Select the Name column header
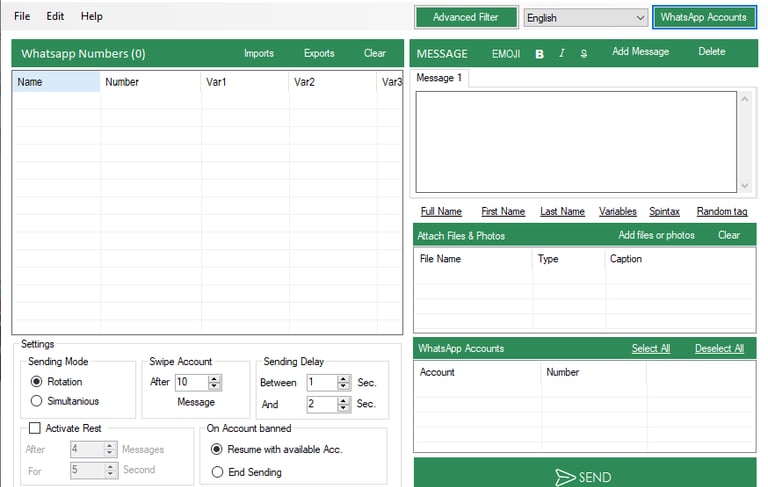 point(56,82)
